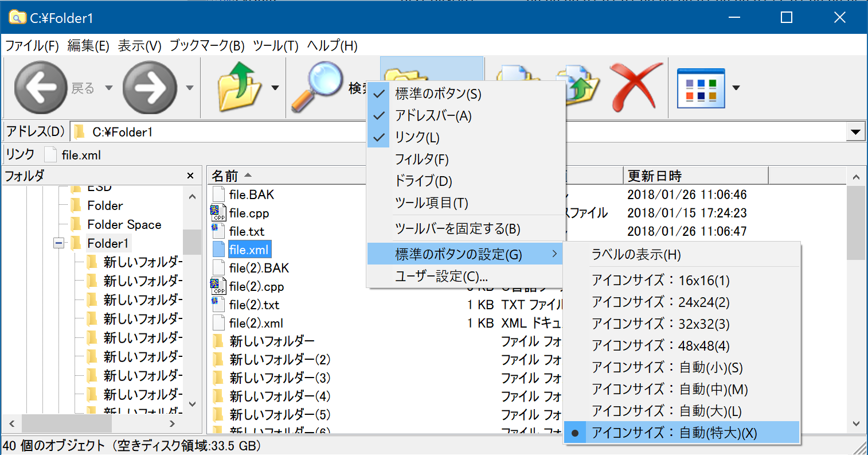The height and width of the screenshot is (455, 868).
Task: Open the view mode dropdown arrow
Action: 736,88
